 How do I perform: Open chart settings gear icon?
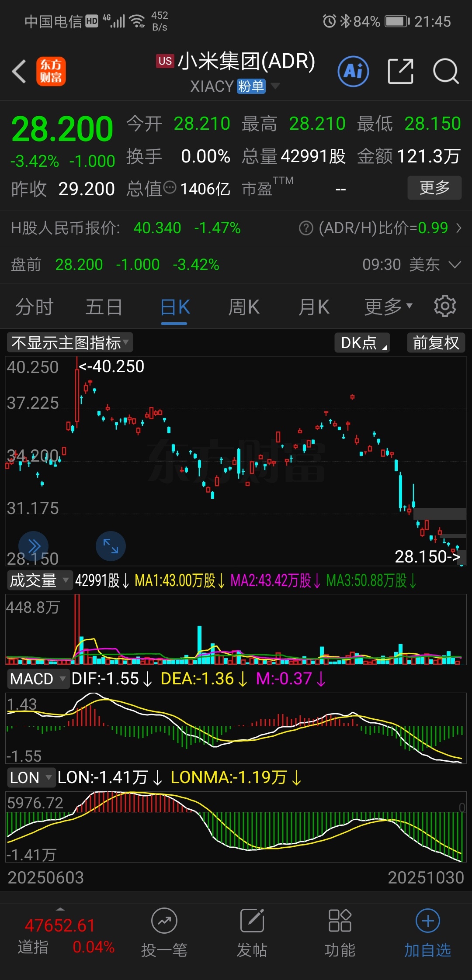445,306
